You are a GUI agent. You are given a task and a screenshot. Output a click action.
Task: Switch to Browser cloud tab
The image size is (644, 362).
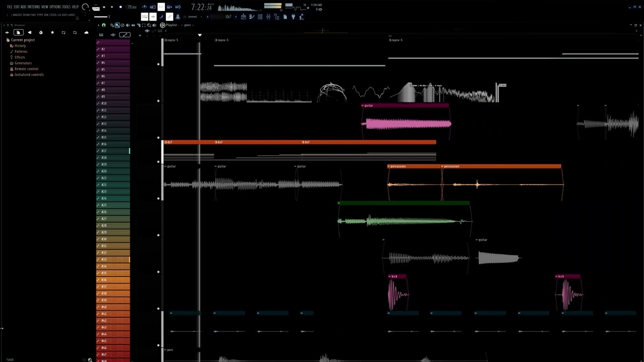click(86, 32)
